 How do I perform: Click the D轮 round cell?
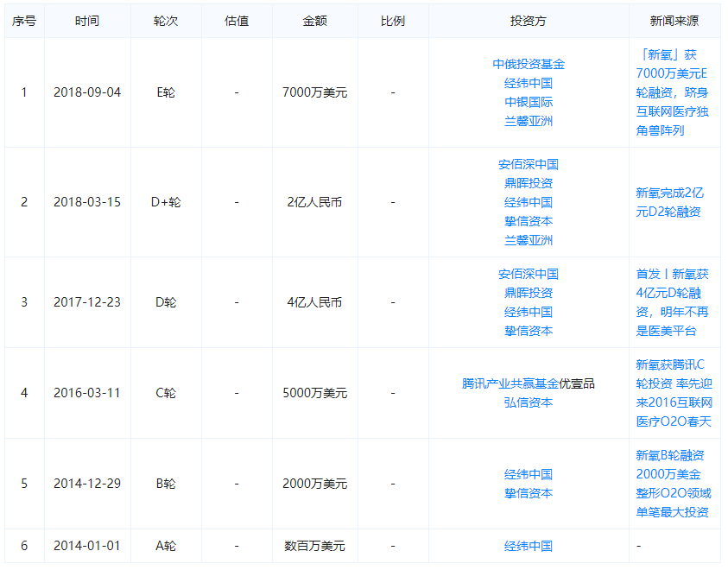(166, 302)
